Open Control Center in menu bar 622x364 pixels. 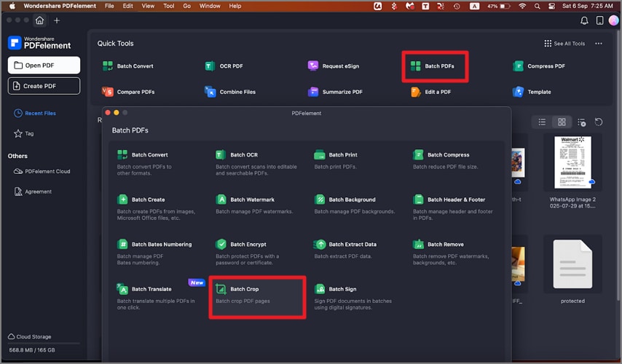click(551, 6)
